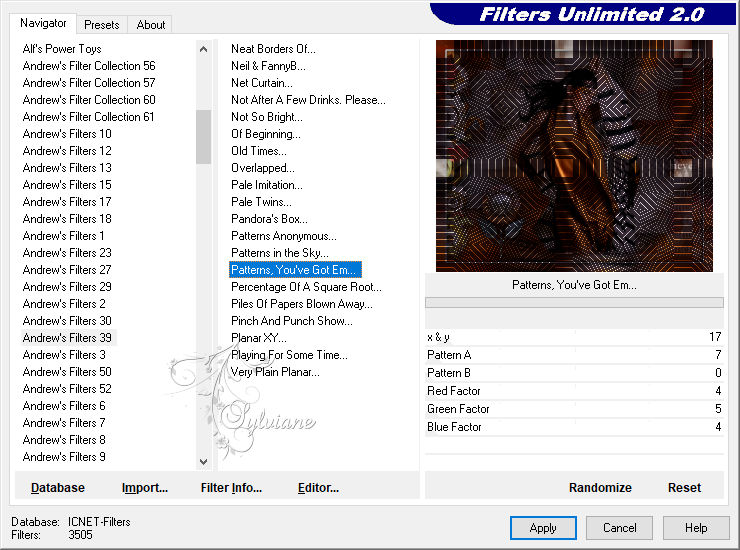The width and height of the screenshot is (740, 550).
Task: Choose the Net Curtain... filter
Action: coord(262,83)
